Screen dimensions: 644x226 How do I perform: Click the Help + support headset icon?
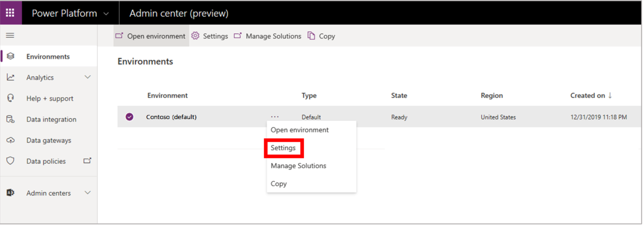pos(11,98)
